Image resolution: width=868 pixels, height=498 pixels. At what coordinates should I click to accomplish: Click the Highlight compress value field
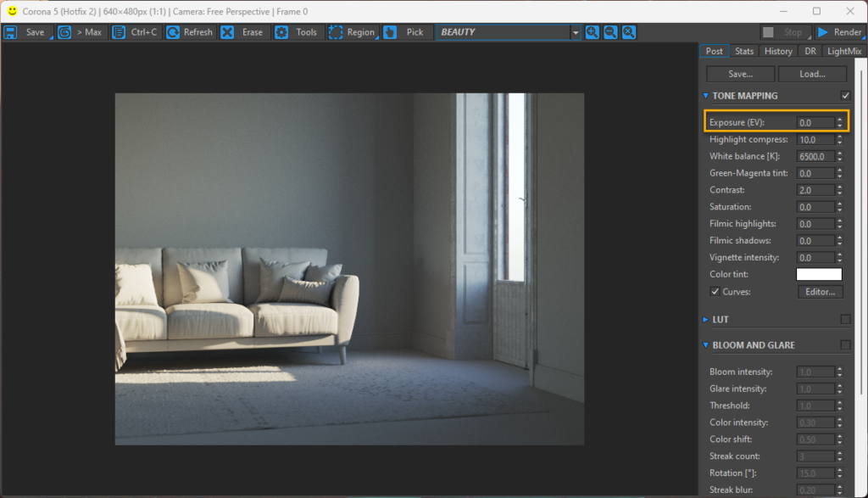coord(815,140)
